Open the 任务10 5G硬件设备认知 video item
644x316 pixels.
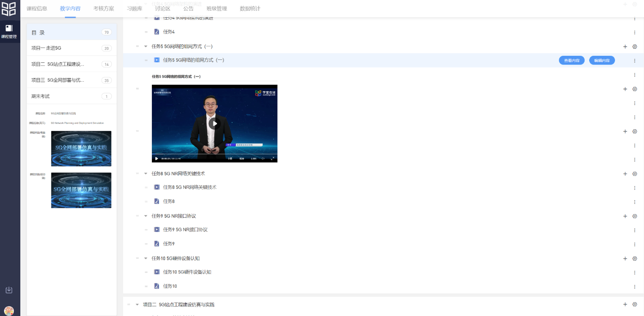187,272
